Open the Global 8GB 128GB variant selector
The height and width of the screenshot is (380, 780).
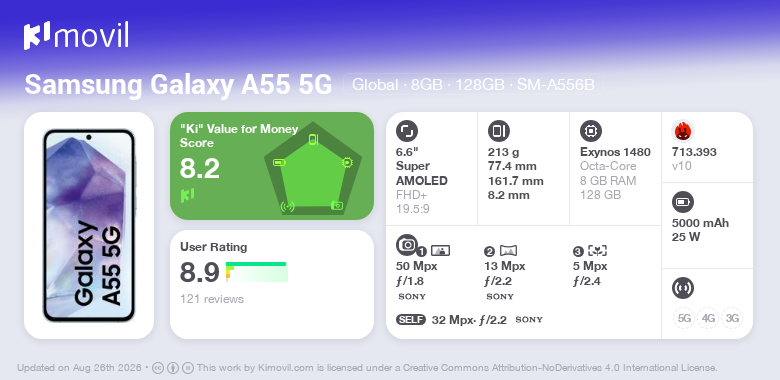click(x=473, y=85)
